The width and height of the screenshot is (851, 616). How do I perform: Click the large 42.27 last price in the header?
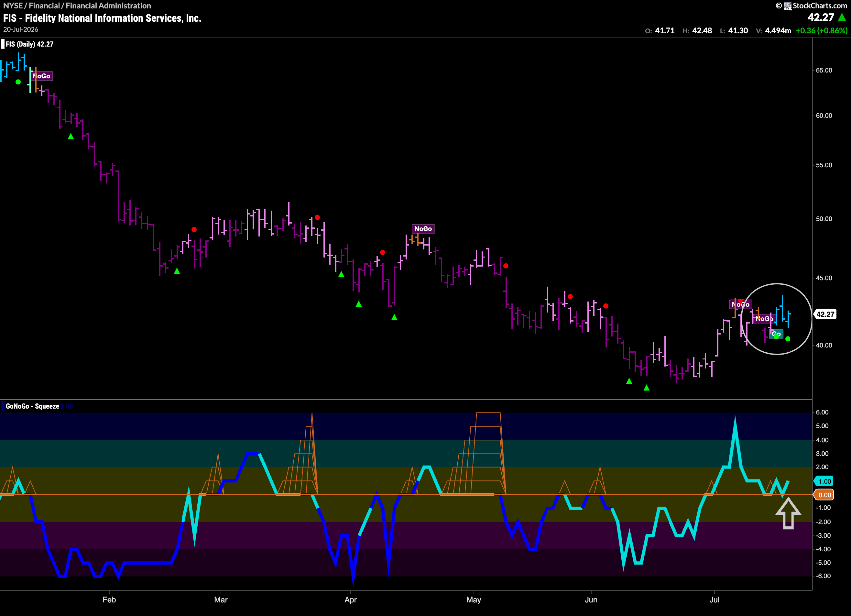(x=821, y=17)
